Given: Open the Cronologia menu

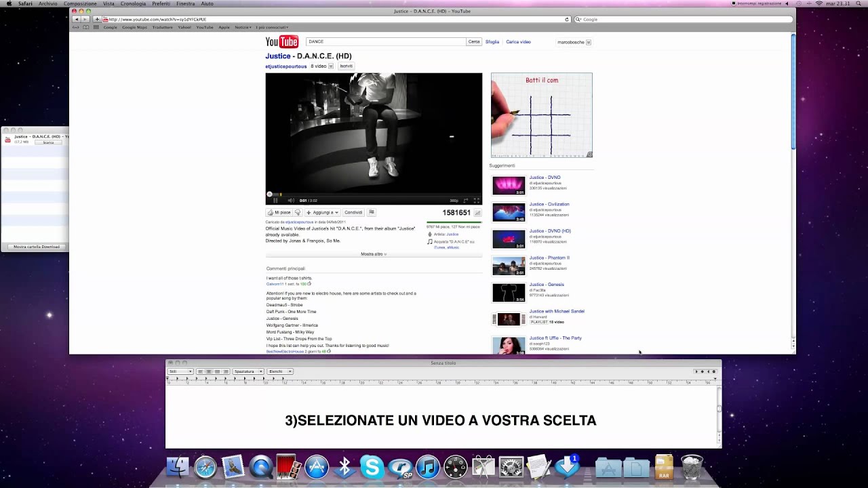Looking at the screenshot, I should (x=133, y=3).
